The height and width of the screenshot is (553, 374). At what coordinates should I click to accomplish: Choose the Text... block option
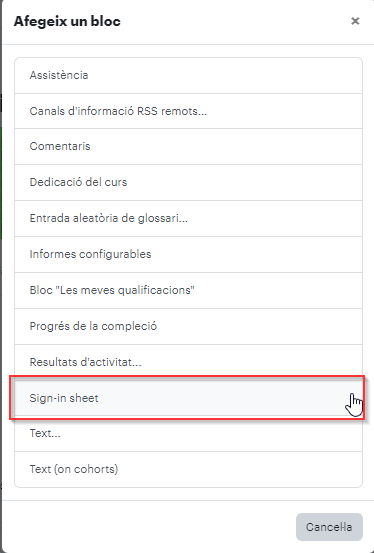[188, 433]
